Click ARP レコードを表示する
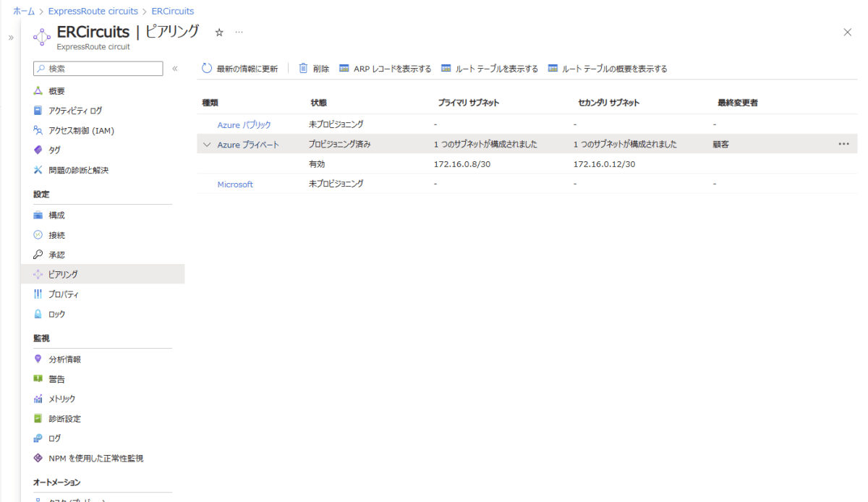 385,69
